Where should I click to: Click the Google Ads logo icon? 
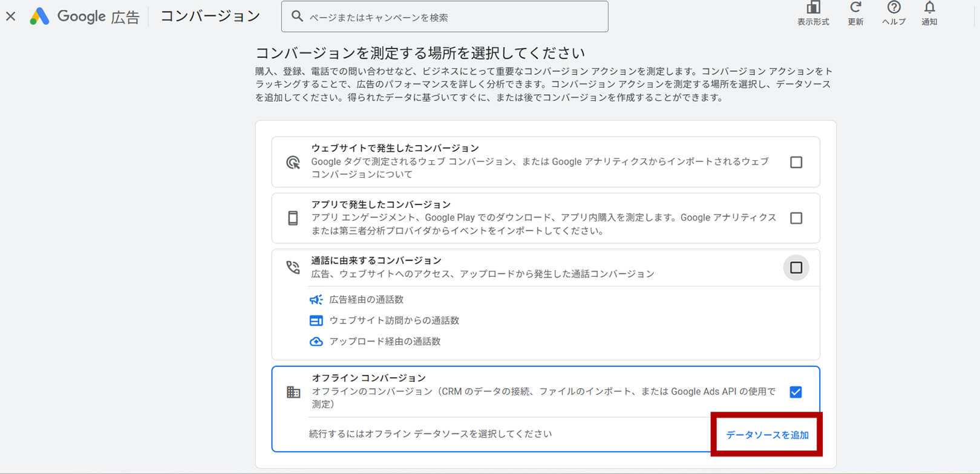coord(40,16)
